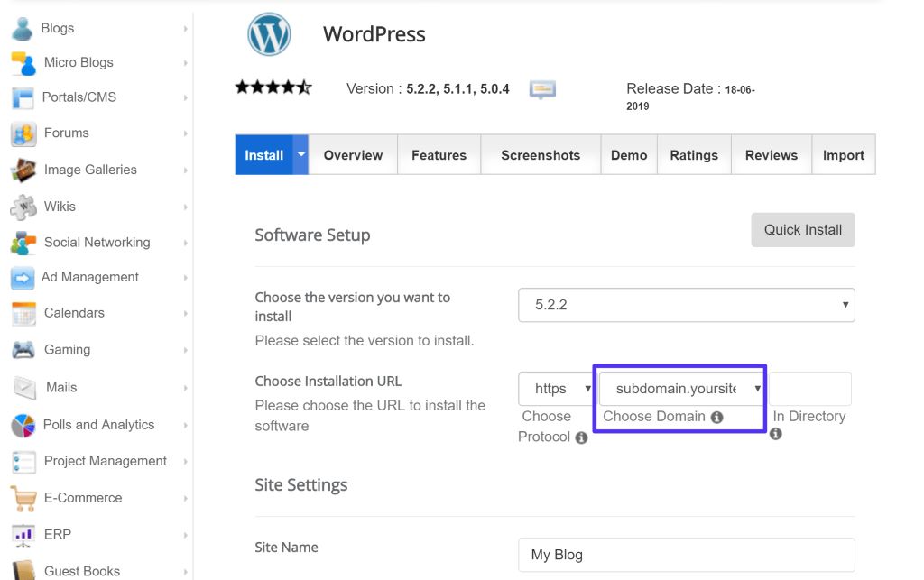The width and height of the screenshot is (924, 580).
Task: Open the Social Networking category
Action: 97,242
